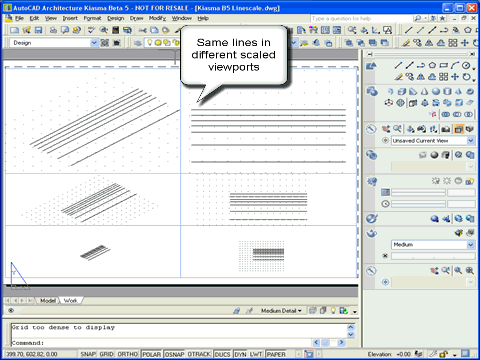Click the Plot Preview icon
480x360 pixels.
click(65, 30)
